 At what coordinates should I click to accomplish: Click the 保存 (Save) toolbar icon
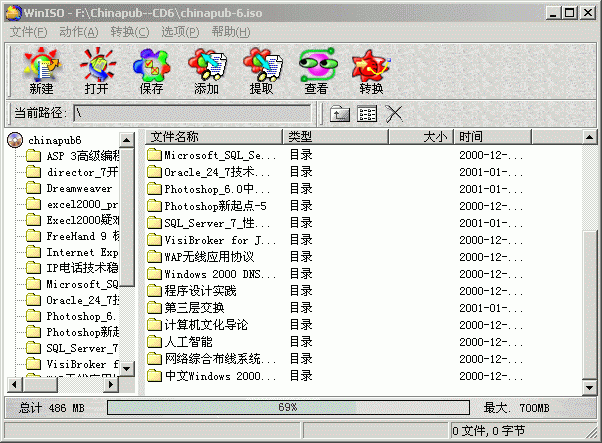(151, 71)
